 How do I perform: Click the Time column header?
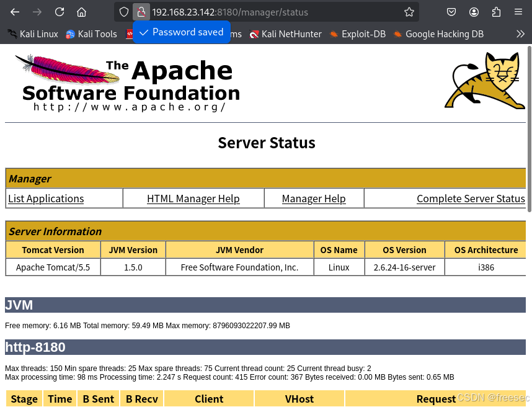60,399
